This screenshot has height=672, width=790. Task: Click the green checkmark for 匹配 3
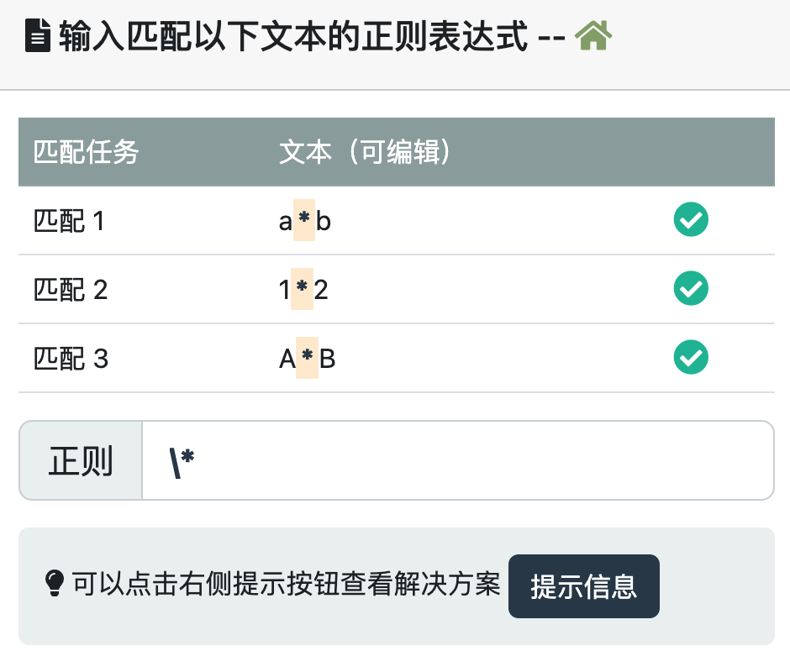[691, 359]
